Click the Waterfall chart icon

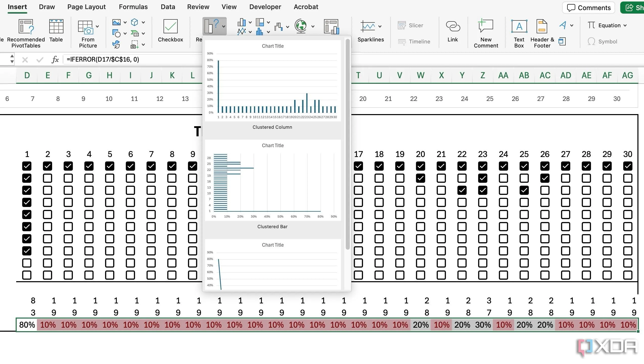pos(279,26)
